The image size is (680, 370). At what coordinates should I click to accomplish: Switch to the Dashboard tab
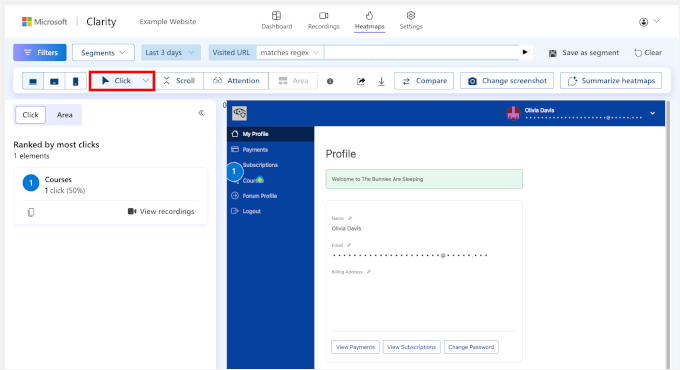277,21
